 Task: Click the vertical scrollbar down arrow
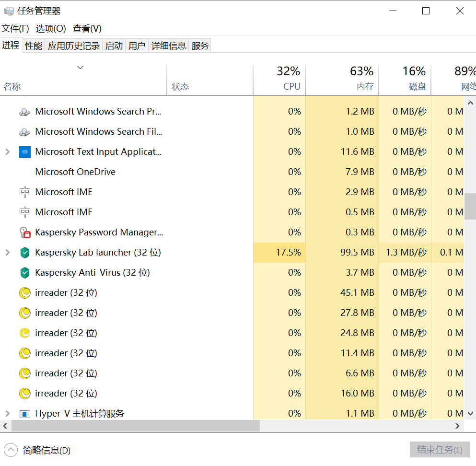coord(470,413)
